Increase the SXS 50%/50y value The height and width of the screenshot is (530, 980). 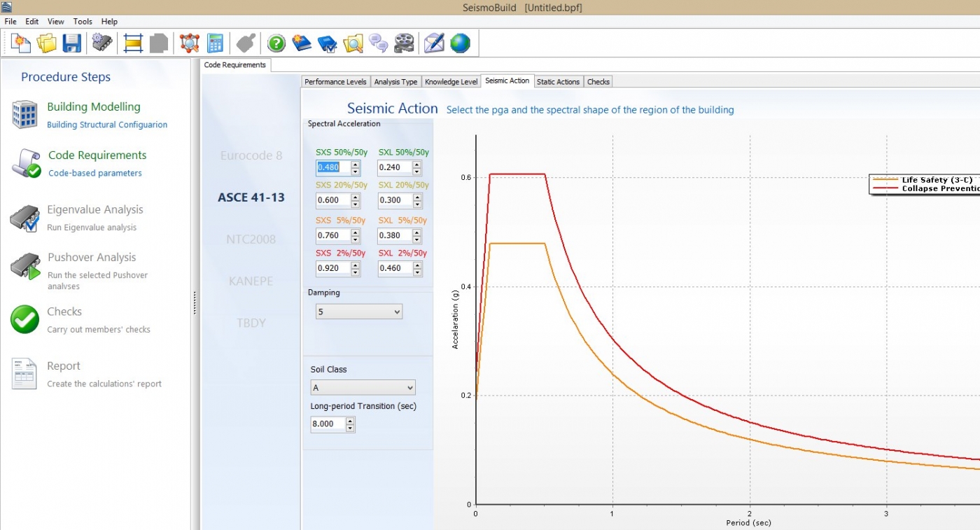pyautogui.click(x=356, y=165)
